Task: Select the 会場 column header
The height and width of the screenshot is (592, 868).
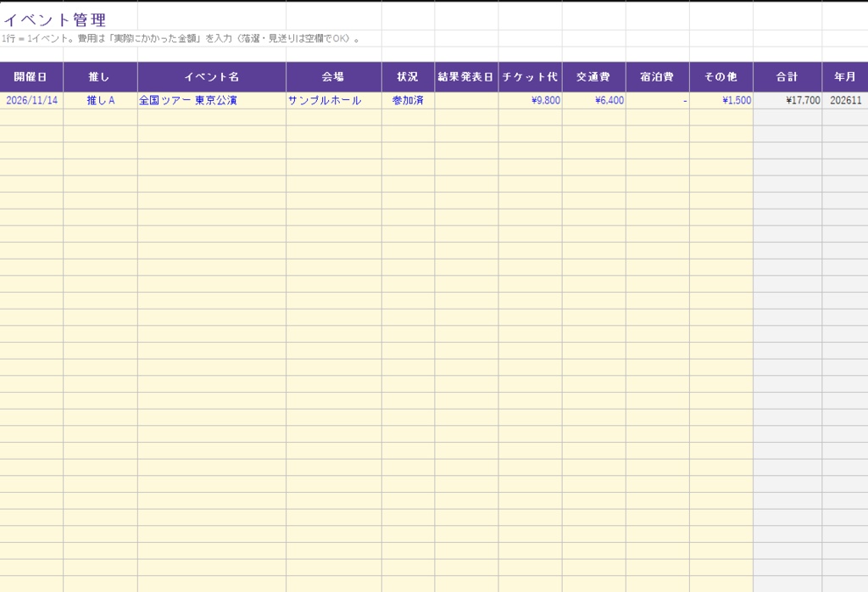Action: pos(334,77)
